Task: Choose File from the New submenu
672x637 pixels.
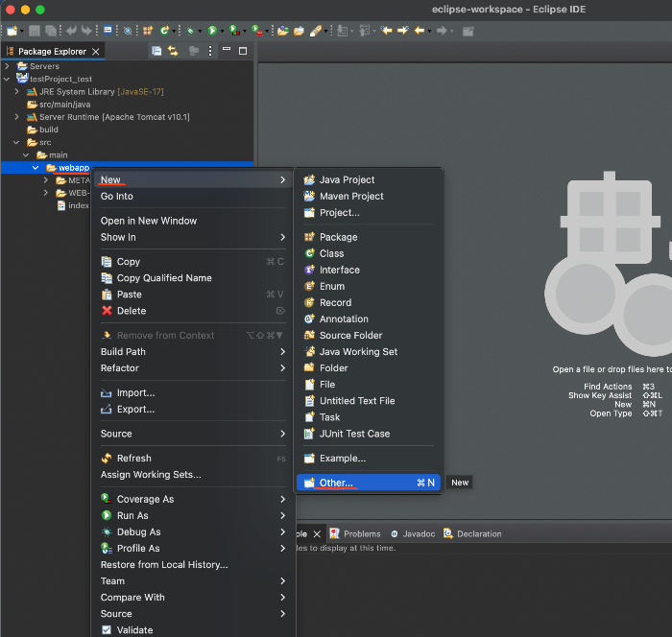Action: pos(369,385)
